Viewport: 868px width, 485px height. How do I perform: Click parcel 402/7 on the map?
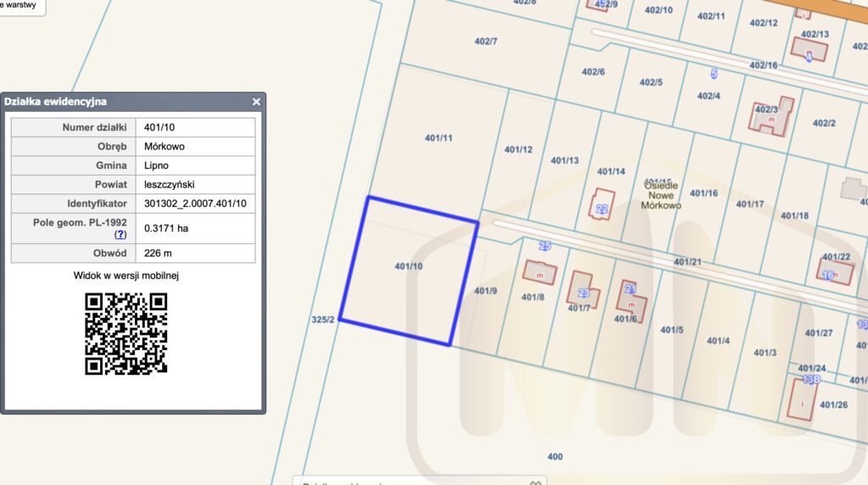click(486, 42)
